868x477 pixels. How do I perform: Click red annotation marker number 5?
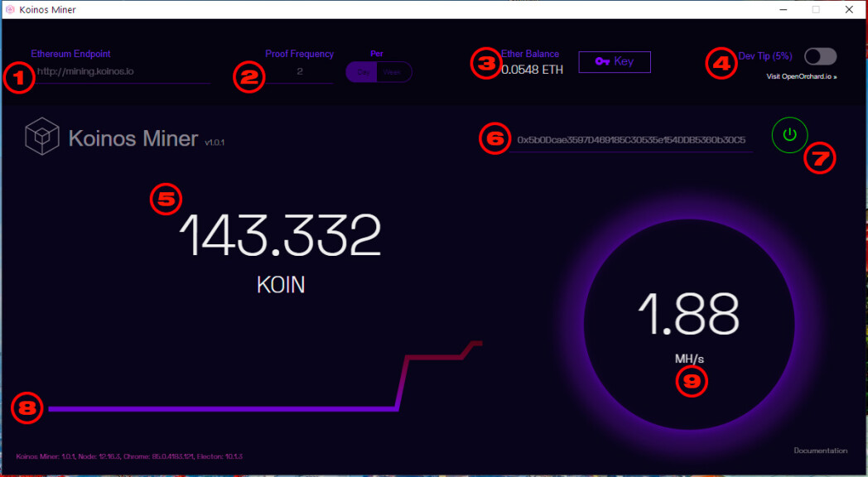166,200
